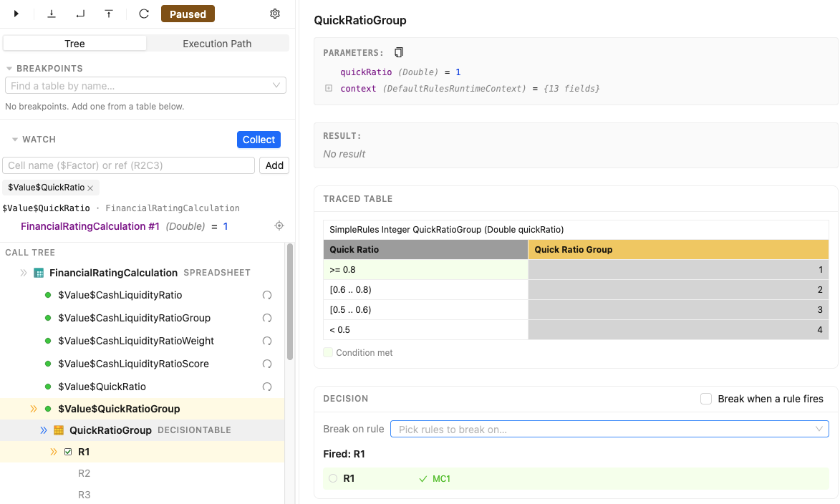Select $Value$CashLiquidityRatioWeight tree row
This screenshot has width=840, height=504.
(x=142, y=341)
